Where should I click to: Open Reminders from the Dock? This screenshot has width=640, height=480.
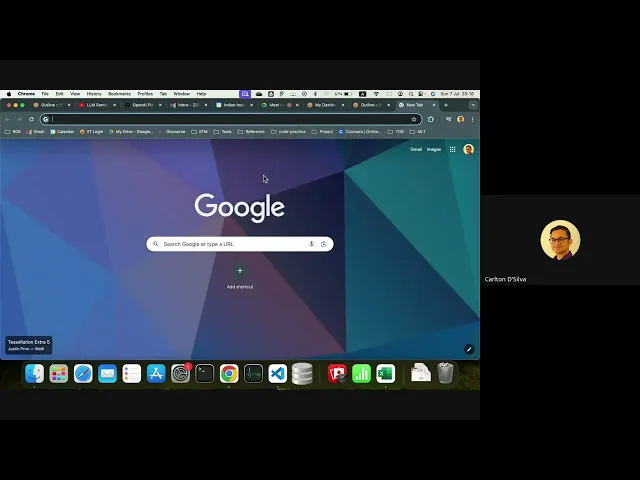[x=132, y=373]
